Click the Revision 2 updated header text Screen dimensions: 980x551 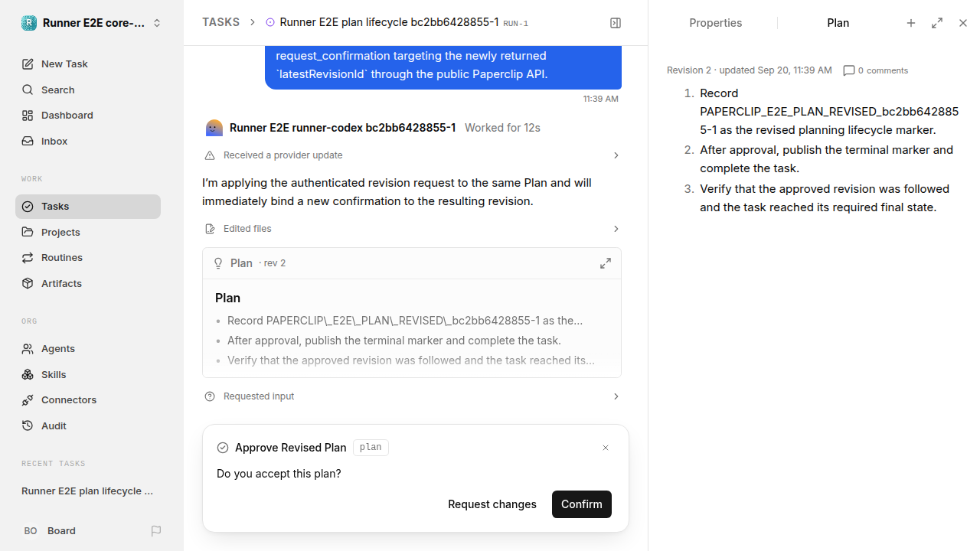750,70
